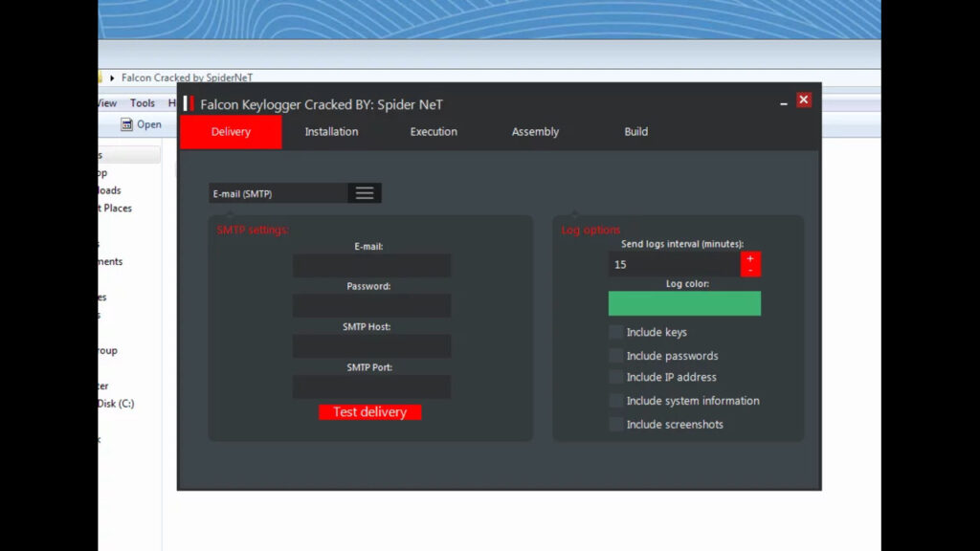Select the Assembly tab
Image resolution: width=980 pixels, height=551 pixels.
tap(535, 132)
